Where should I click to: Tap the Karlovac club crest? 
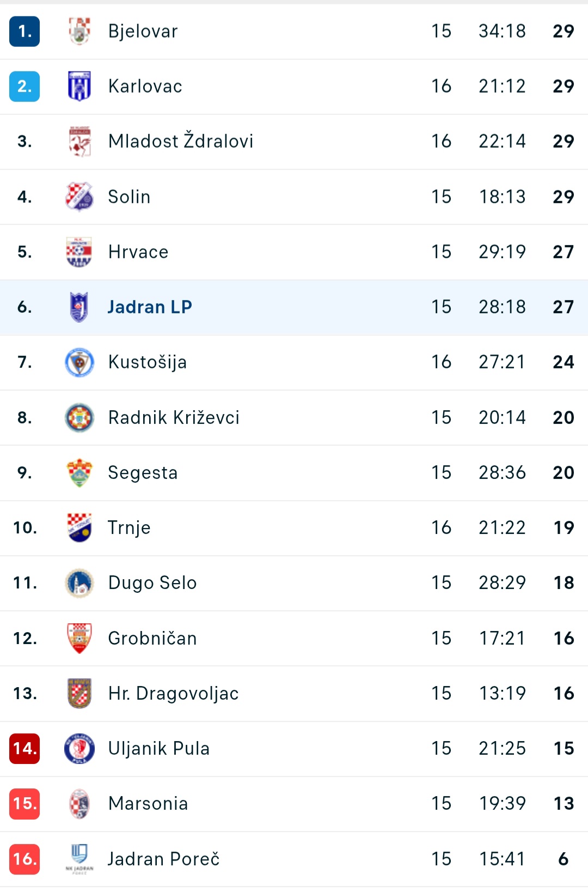(79, 86)
